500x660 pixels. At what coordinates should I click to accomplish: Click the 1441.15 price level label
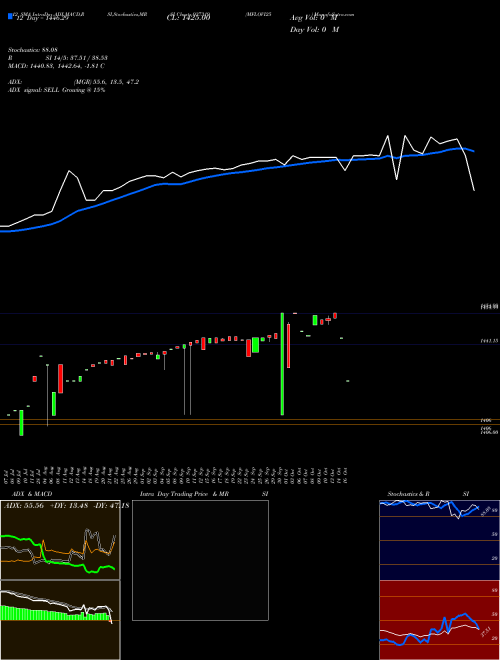[490, 341]
